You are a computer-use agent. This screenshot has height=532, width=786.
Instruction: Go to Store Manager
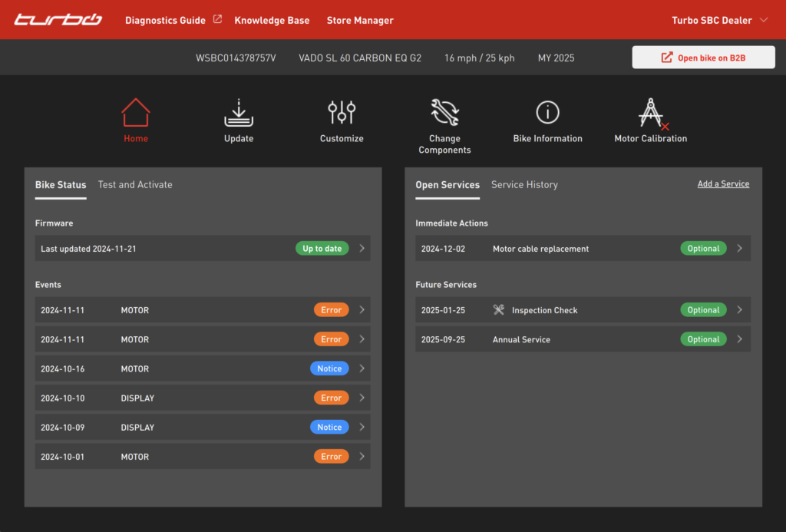pos(360,20)
